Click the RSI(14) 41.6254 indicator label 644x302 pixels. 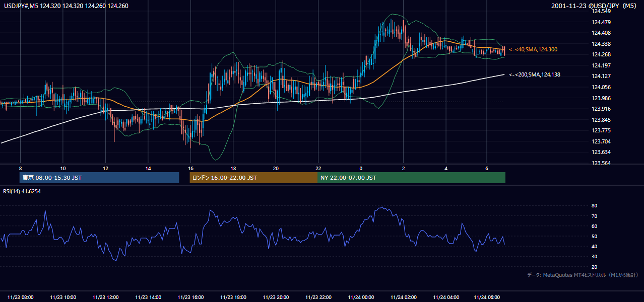[22, 191]
